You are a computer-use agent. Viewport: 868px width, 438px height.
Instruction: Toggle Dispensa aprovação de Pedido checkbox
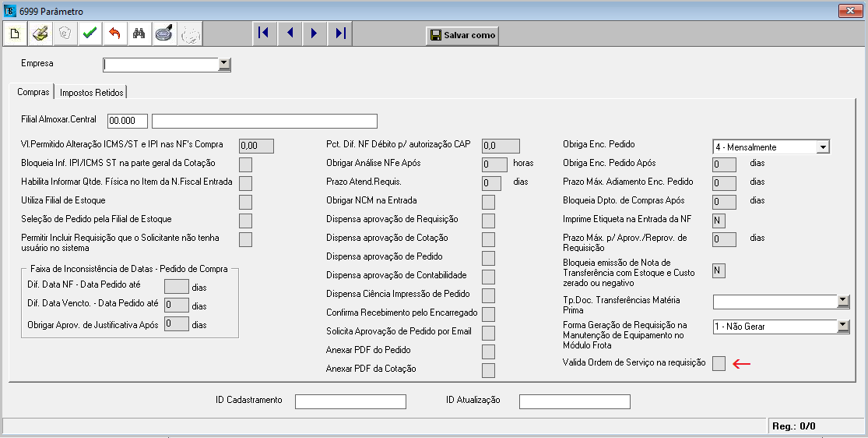[x=488, y=258]
